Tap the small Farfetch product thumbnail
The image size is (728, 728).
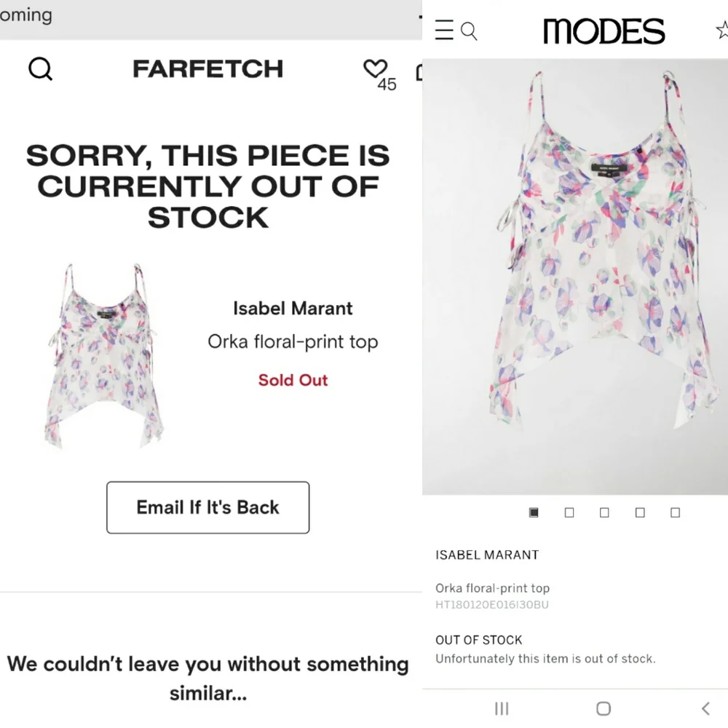pos(102,355)
